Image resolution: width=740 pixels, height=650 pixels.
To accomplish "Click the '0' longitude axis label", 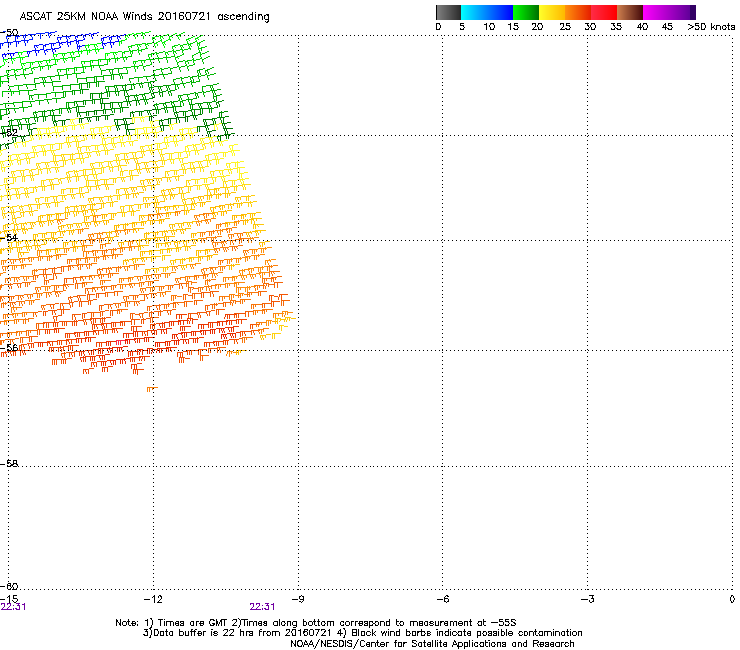I will pyautogui.click(x=732, y=599).
